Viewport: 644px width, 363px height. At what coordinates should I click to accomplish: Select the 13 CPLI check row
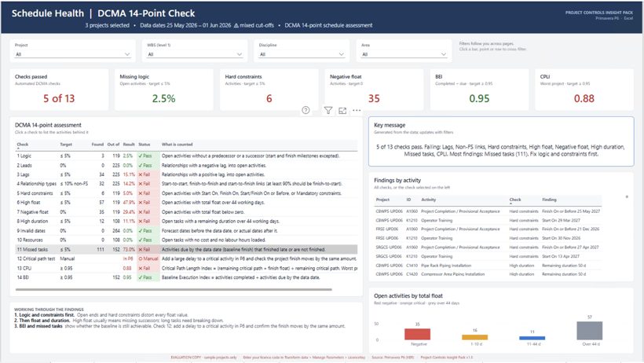pos(186,268)
